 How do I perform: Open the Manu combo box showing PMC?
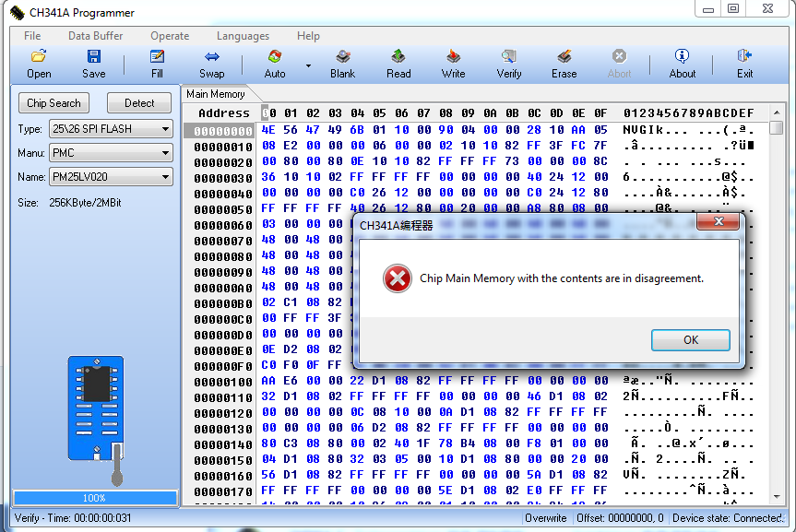111,153
